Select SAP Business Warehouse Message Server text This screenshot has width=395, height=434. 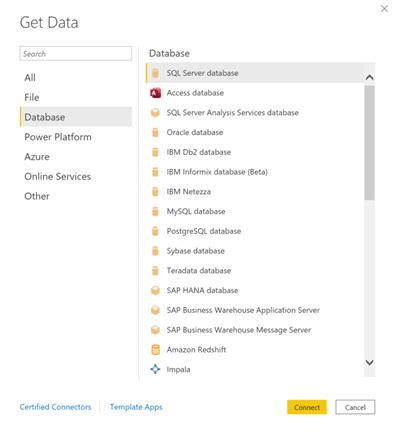point(239,330)
